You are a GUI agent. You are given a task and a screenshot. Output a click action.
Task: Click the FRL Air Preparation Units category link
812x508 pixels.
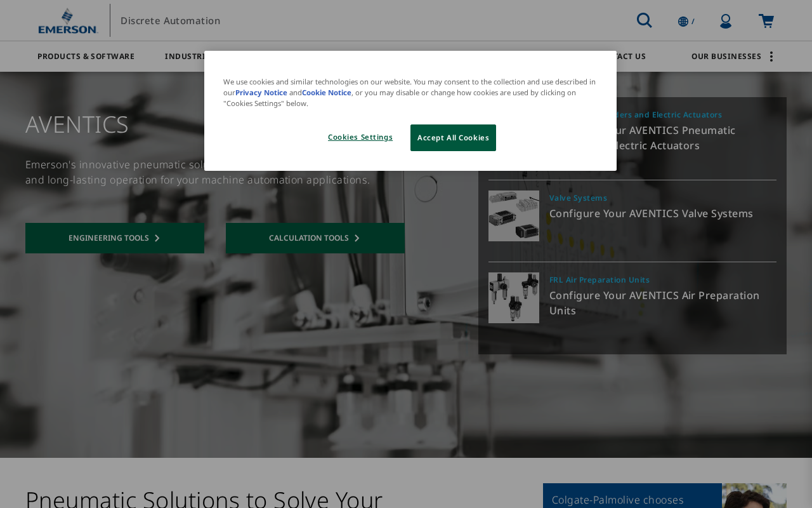point(599,280)
